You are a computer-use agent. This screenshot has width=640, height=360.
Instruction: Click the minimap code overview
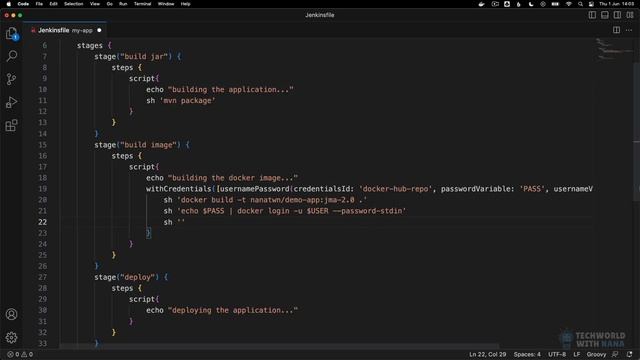613,49
